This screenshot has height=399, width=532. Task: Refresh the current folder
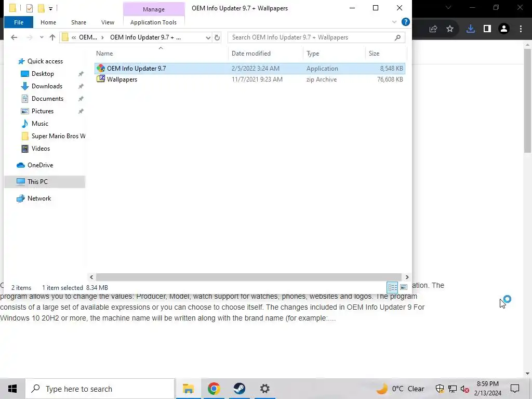click(x=217, y=37)
